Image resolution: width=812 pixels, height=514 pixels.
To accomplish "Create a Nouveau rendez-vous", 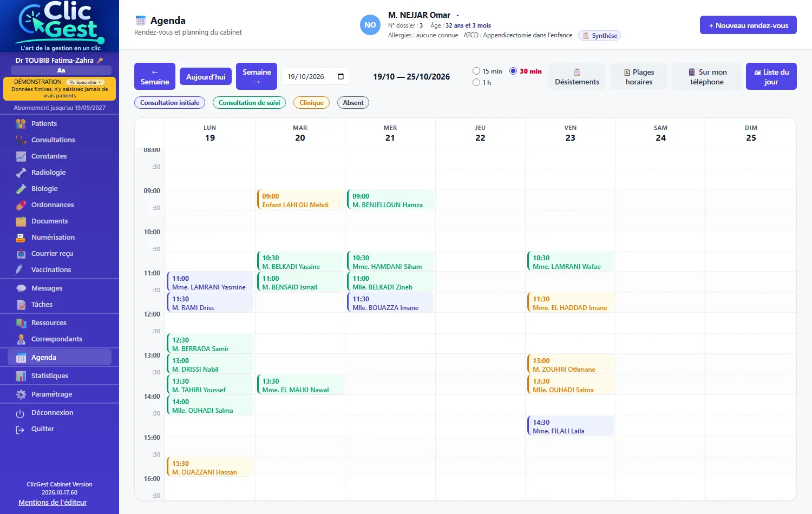I will click(748, 25).
